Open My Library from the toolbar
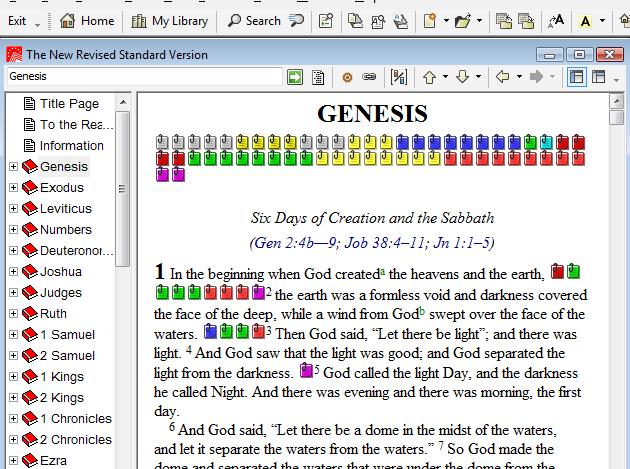This screenshot has height=469, width=630. tap(170, 20)
